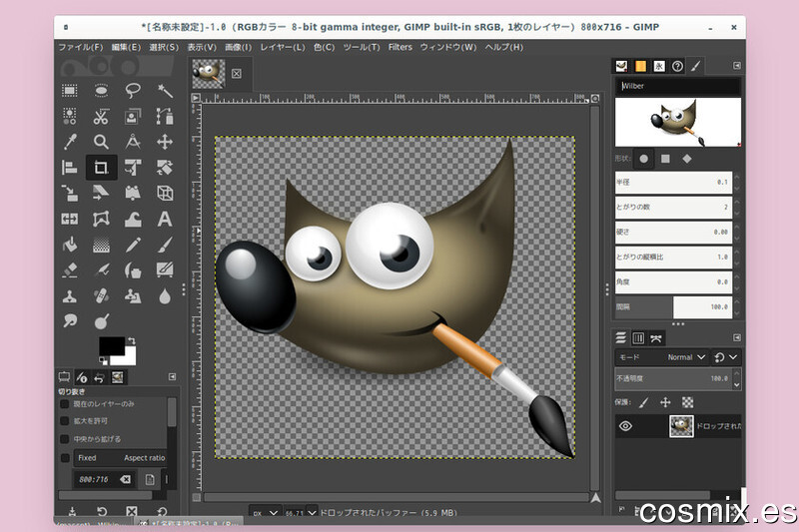Select the Rectangle Select tool

(x=70, y=91)
